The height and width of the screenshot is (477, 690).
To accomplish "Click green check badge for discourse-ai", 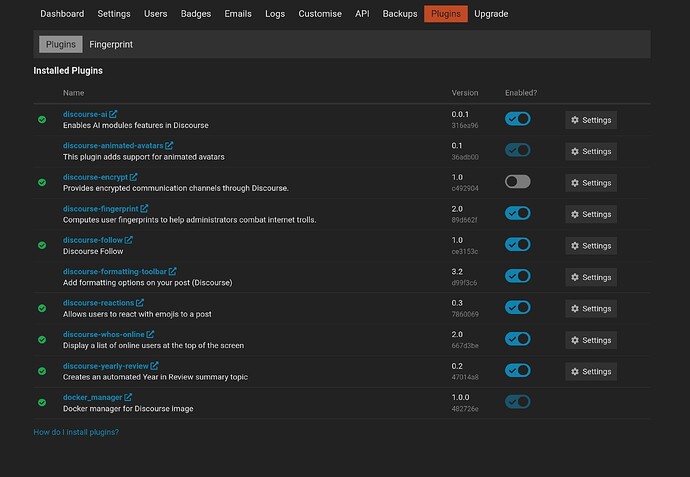I will (42, 120).
